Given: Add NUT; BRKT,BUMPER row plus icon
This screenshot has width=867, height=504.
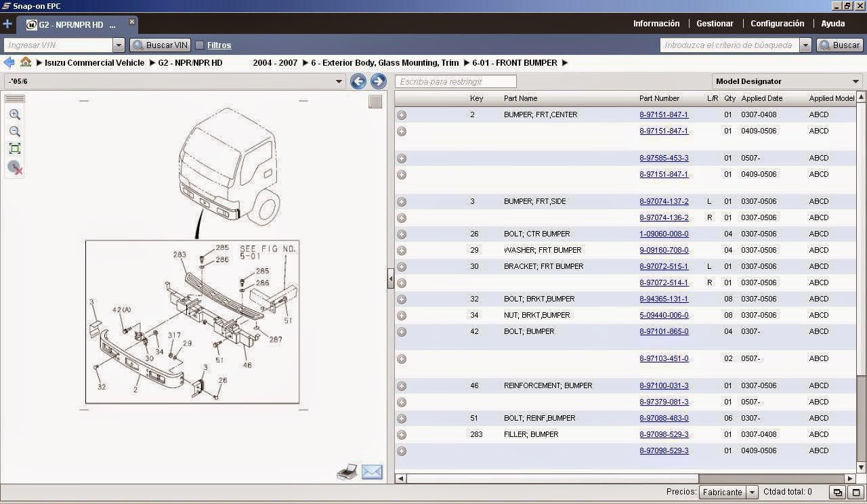Looking at the screenshot, I should coord(402,316).
